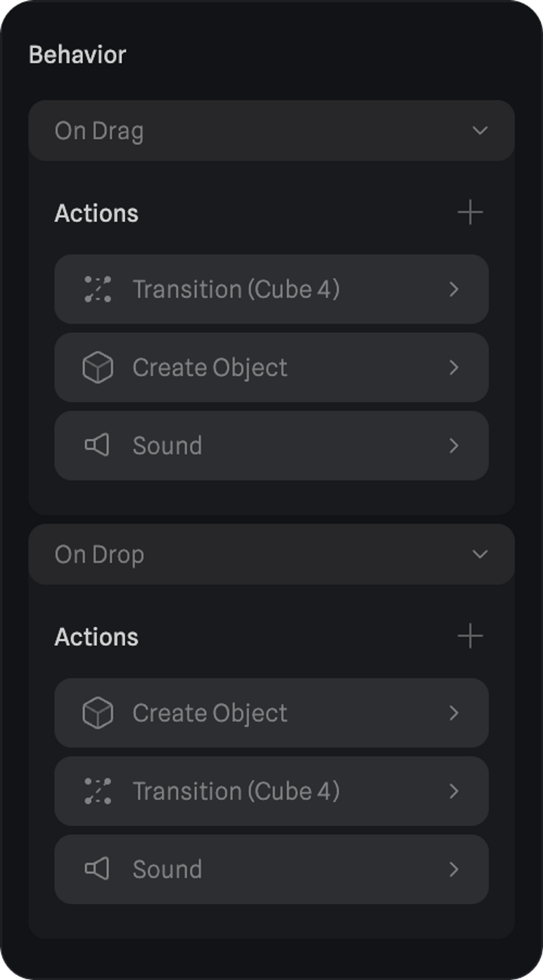
Task: Click the transition icon under On Drop
Action: click(98, 791)
